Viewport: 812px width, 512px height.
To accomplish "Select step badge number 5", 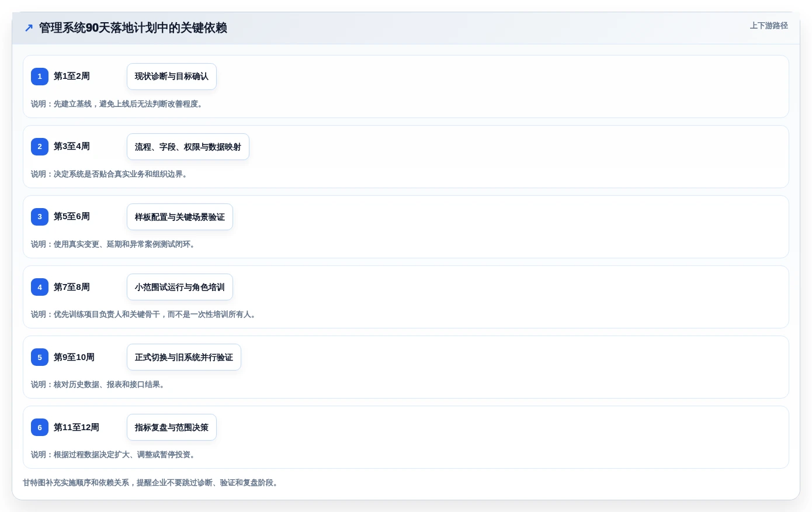I will coord(40,357).
